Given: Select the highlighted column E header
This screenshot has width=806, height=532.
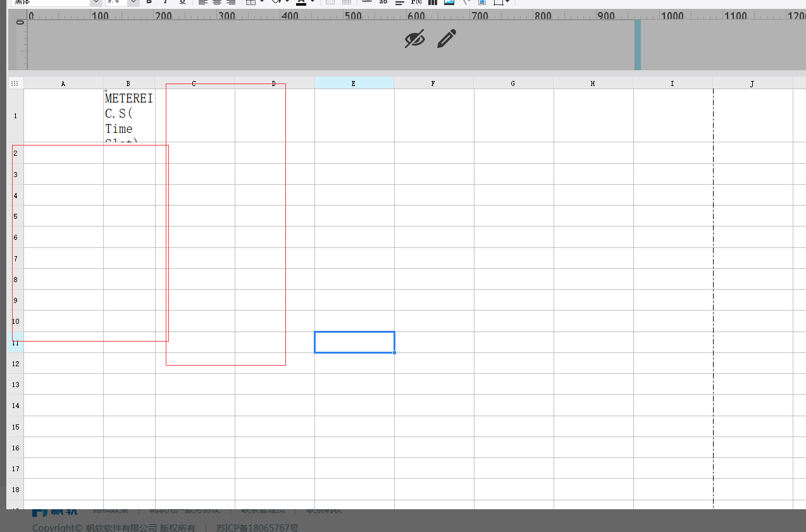Looking at the screenshot, I should tap(354, 84).
